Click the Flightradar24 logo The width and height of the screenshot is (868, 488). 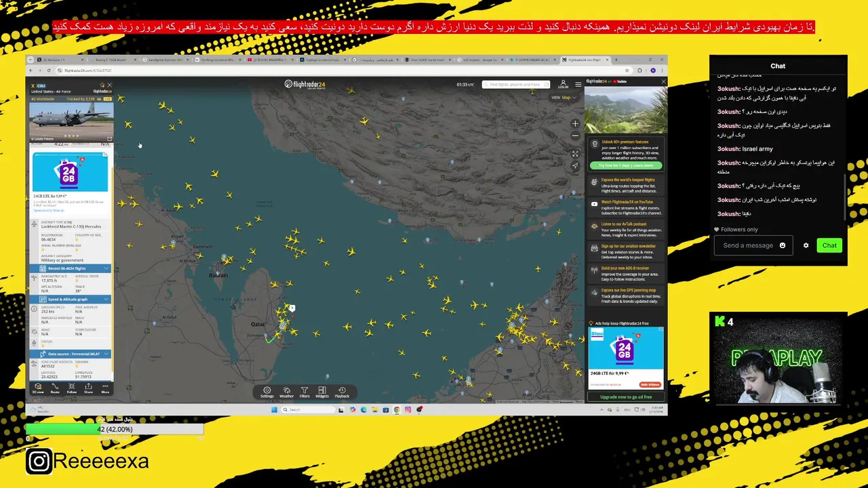tap(305, 84)
